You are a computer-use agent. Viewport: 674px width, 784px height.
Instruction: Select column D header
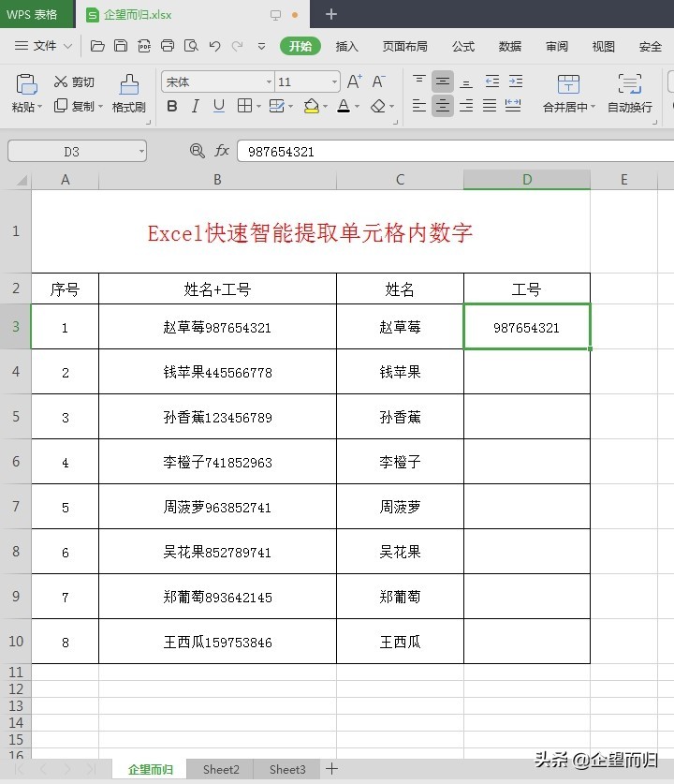coord(527,180)
